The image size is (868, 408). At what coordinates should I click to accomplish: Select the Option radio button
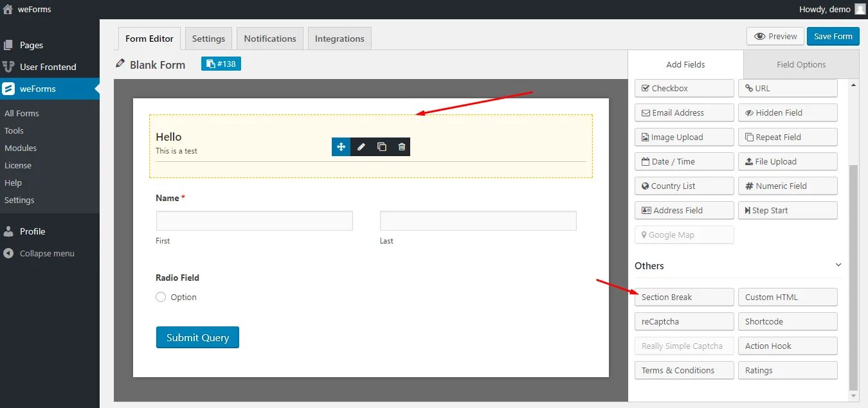point(161,297)
